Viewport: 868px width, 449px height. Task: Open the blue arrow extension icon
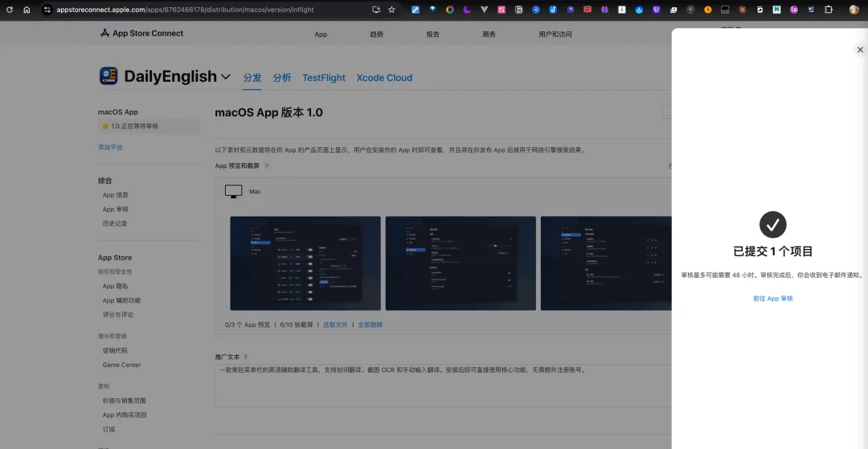pyautogui.click(x=416, y=10)
